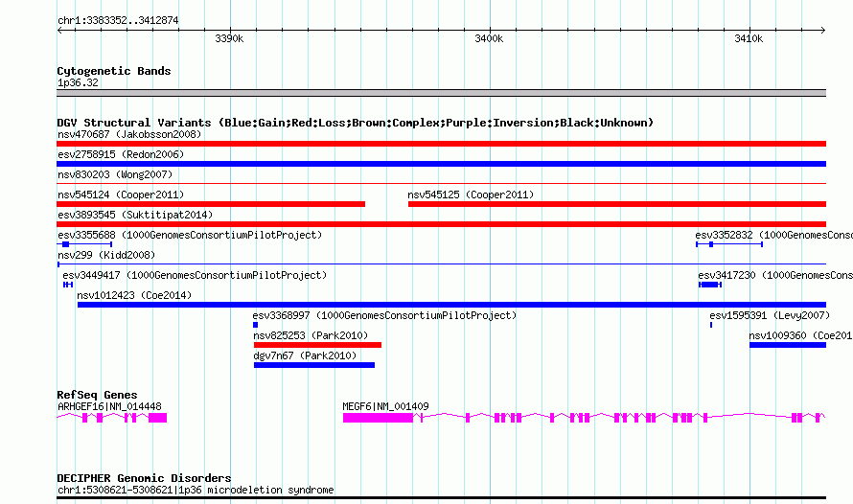The width and height of the screenshot is (853, 504).
Task: Click the 3410k ruler label
Action: 749,38
